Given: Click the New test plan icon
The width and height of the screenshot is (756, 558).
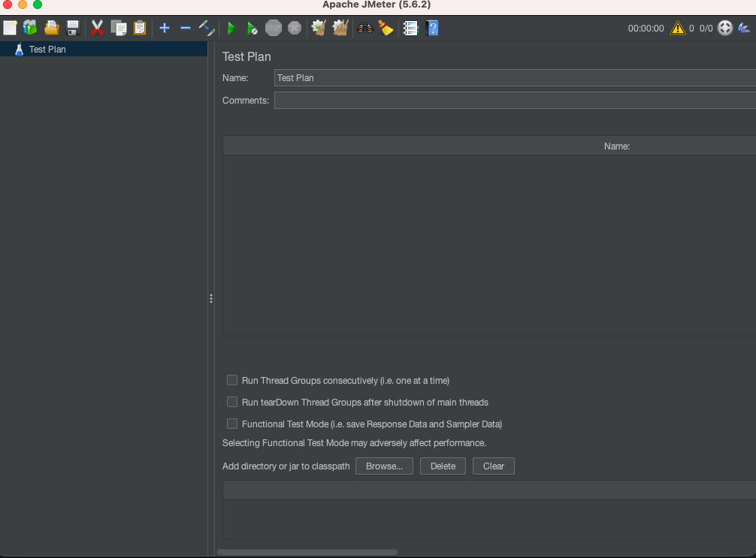Looking at the screenshot, I should click(10, 28).
